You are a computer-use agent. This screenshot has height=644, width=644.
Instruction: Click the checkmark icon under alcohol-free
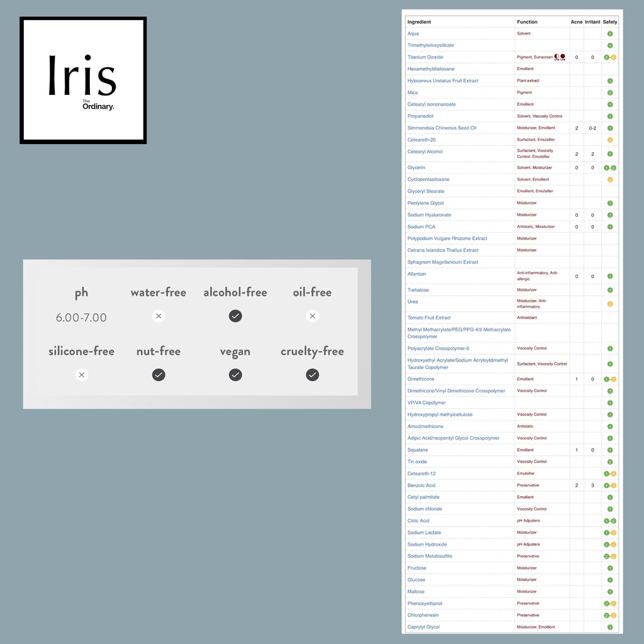235,316
